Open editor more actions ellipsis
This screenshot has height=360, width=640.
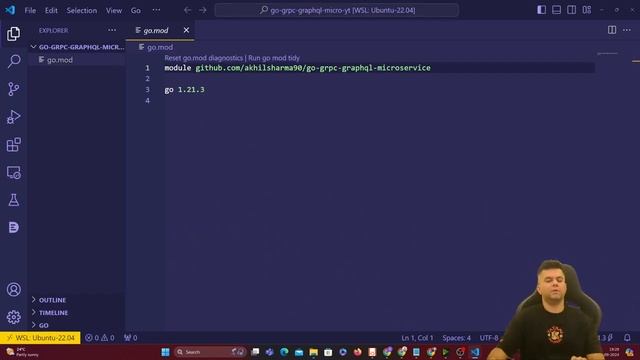[x=627, y=30]
